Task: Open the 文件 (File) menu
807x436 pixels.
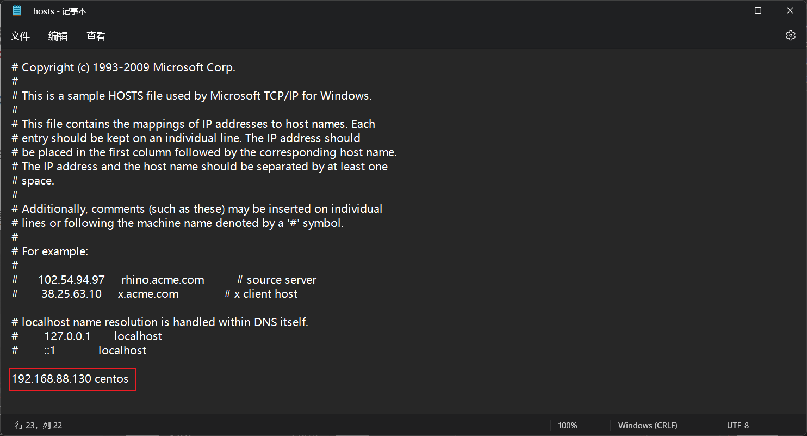Action: point(20,36)
